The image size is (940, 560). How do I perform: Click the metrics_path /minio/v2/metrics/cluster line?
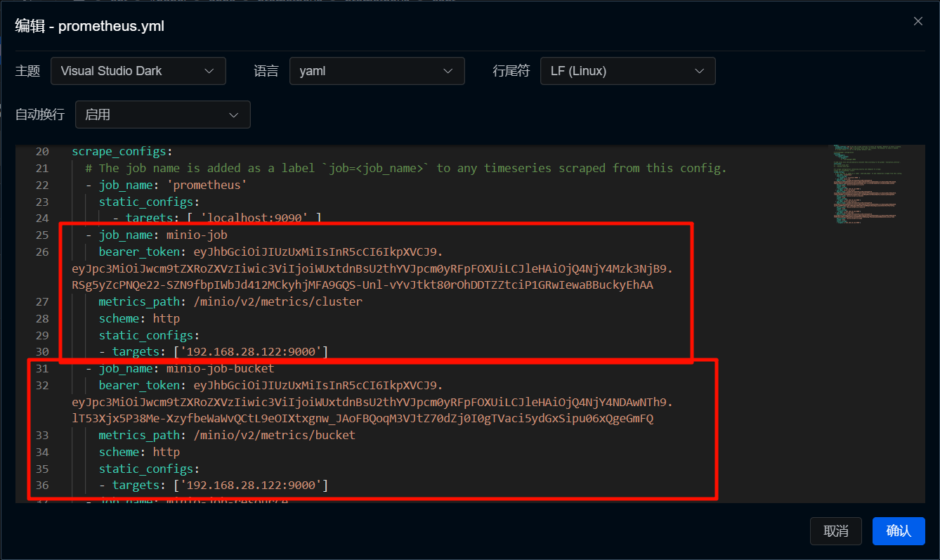point(230,301)
